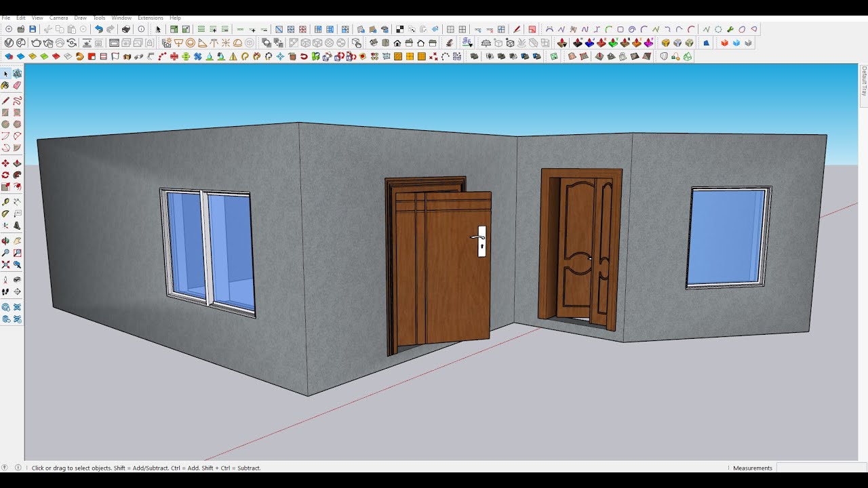This screenshot has width=868, height=488.
Task: Click the Open file toolbar icon
Action: [21, 29]
